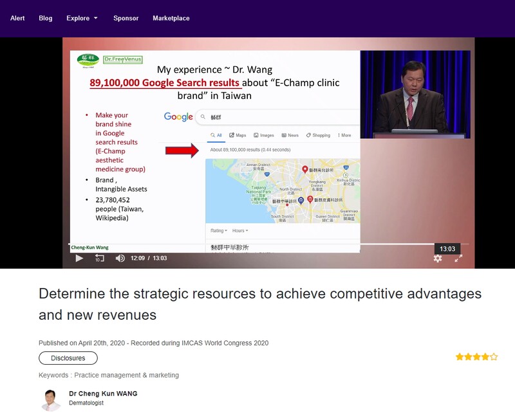This screenshot has height=420, width=515.
Task: Expand the Explore dropdown menu
Action: pyautogui.click(x=82, y=19)
